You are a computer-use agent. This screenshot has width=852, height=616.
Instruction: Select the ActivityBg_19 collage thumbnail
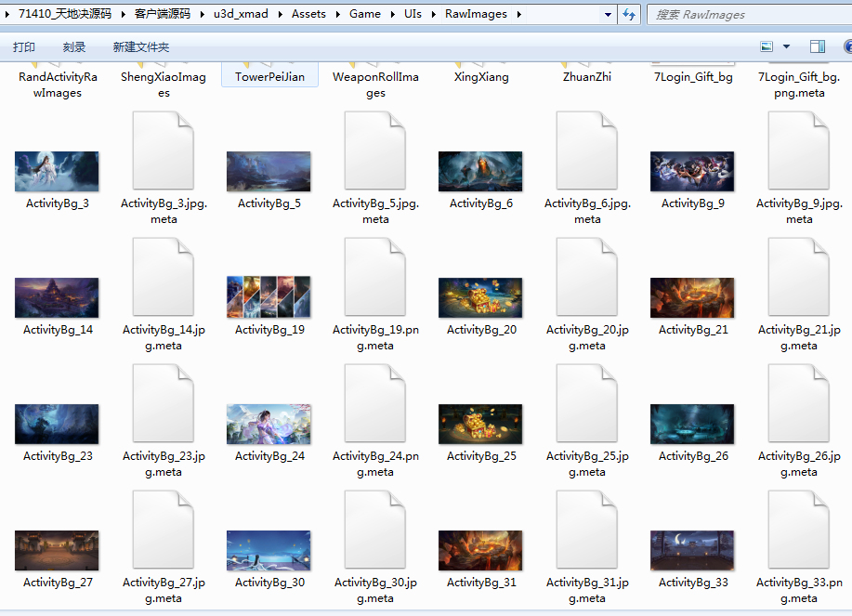[269, 296]
